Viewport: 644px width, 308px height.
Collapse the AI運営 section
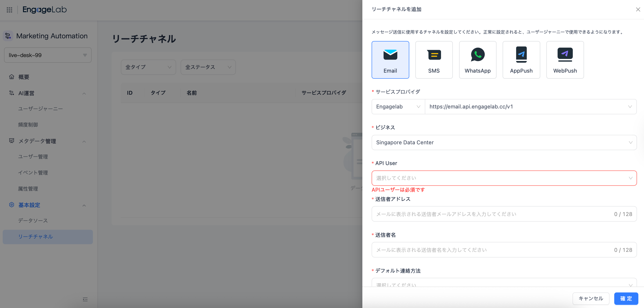pyautogui.click(x=84, y=93)
